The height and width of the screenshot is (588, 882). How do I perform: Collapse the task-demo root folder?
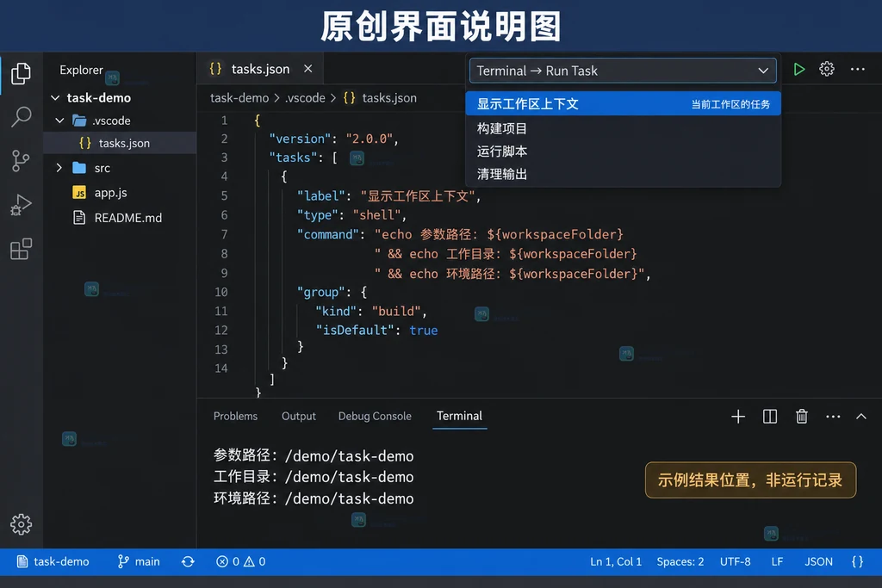[55, 98]
